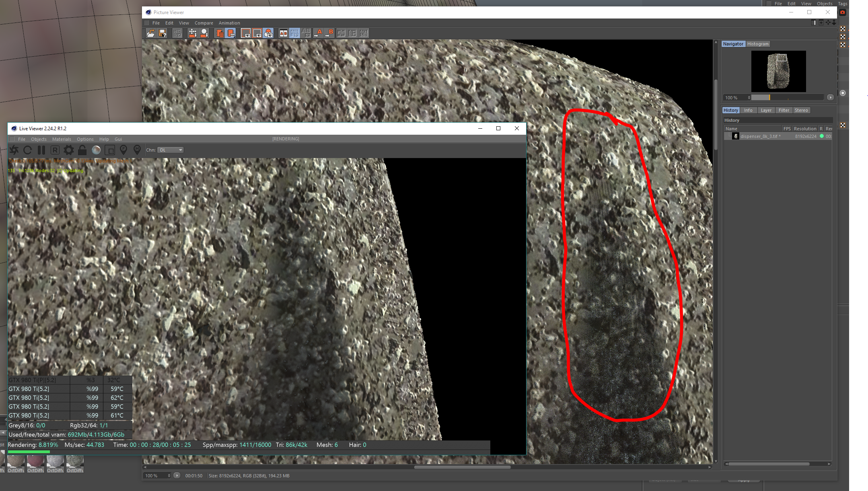
Task: Click the Set as B compare icon
Action: pyautogui.click(x=329, y=33)
